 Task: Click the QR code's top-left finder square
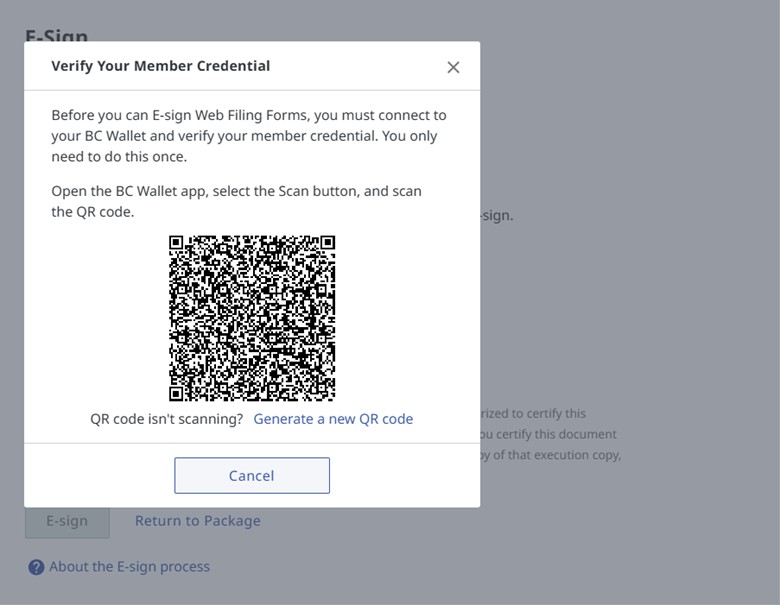(x=178, y=245)
